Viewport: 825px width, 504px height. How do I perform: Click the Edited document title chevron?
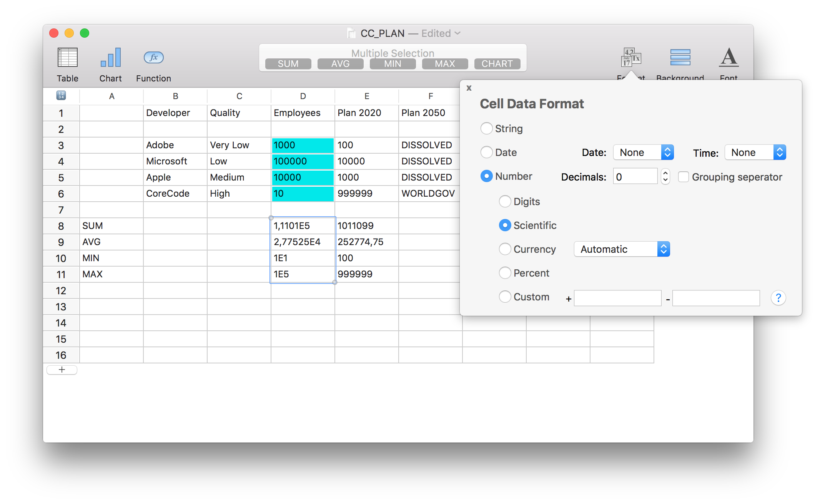pos(457,33)
